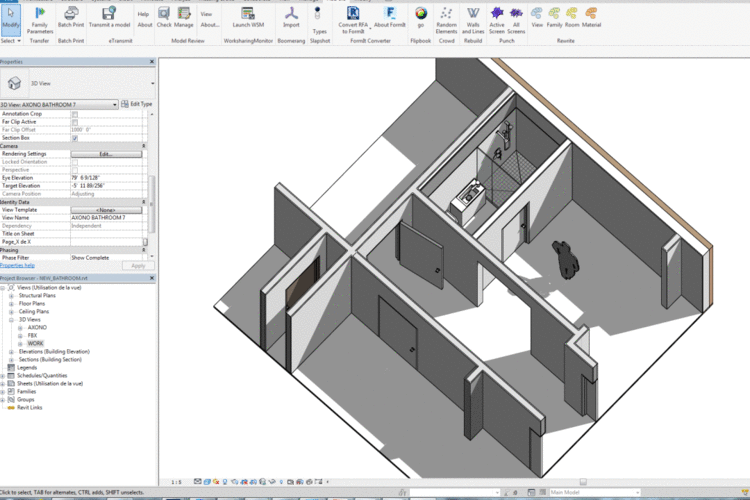Image resolution: width=750 pixels, height=500 pixels.
Task: Select the WORK item in Project Browser
Action: (x=35, y=344)
